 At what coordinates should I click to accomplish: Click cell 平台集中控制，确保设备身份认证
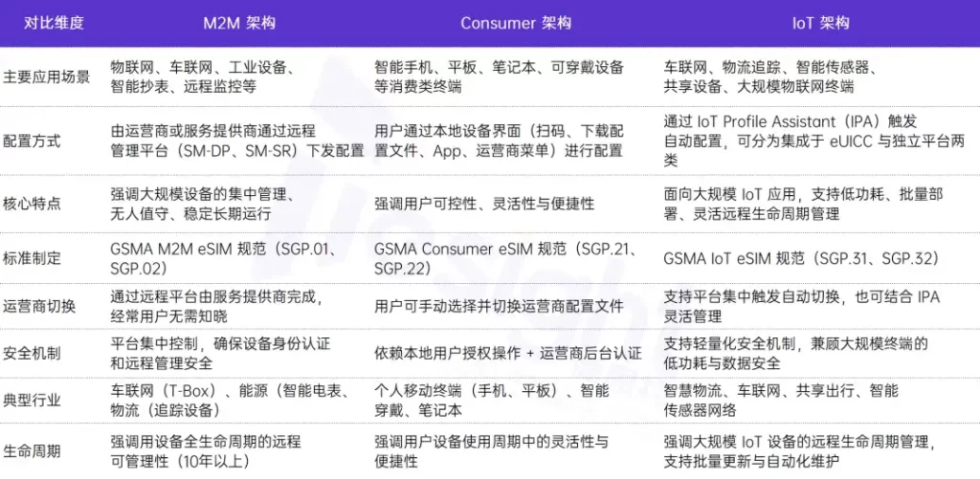pos(220,354)
